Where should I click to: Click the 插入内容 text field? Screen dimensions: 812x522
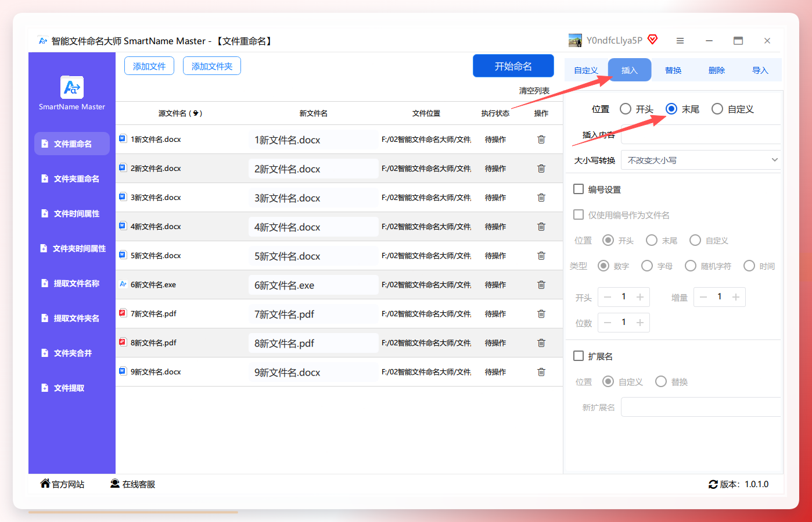coord(700,134)
